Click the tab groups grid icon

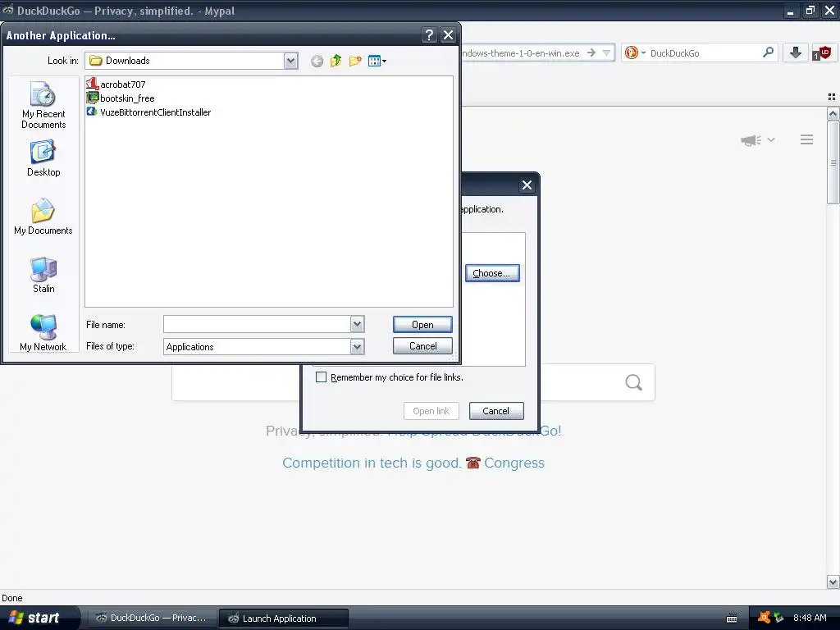click(x=832, y=97)
